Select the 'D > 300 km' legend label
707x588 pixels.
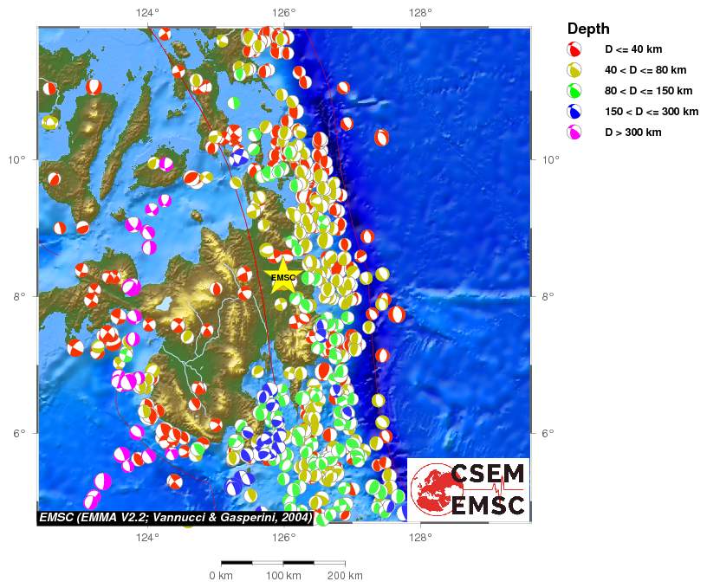632,132
